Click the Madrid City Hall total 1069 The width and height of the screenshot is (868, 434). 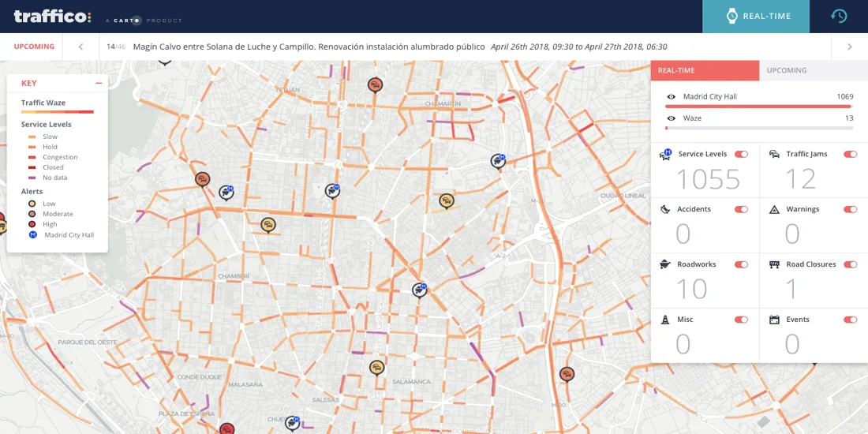point(845,97)
